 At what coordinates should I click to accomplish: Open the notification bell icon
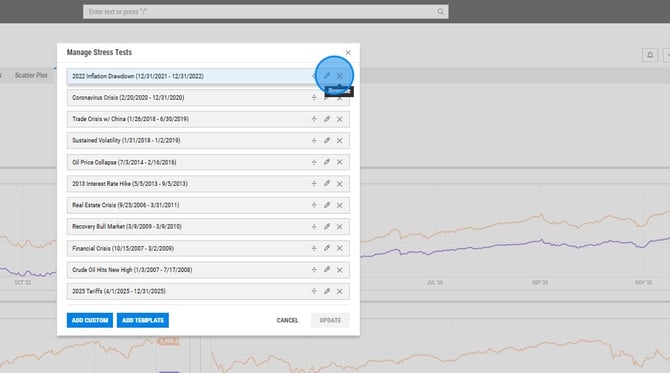[x=650, y=55]
